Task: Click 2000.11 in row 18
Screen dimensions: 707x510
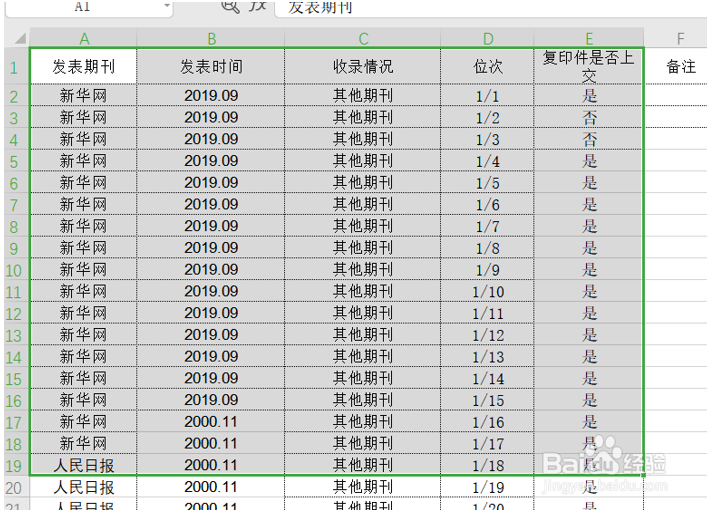Action: [x=211, y=443]
